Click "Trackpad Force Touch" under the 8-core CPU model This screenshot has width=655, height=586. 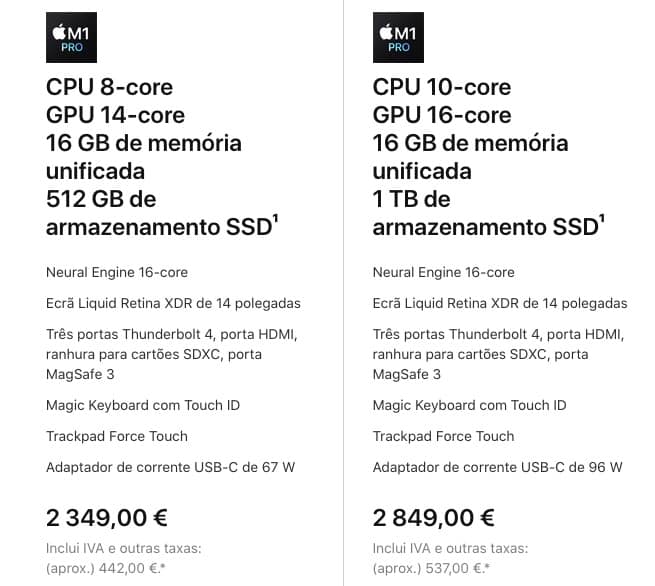117,436
